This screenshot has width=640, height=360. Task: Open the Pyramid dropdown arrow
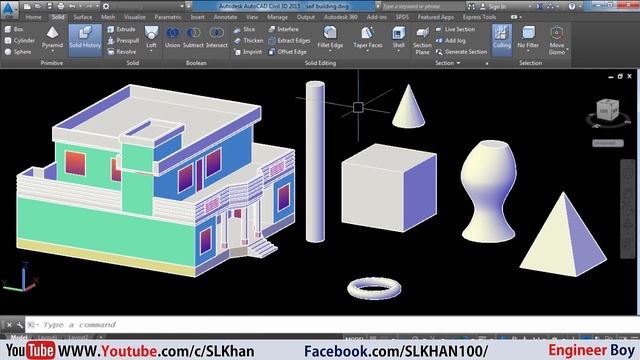coord(52,51)
